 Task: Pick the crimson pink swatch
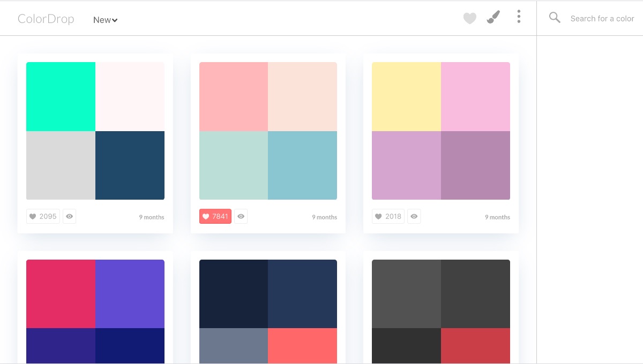coord(61,294)
